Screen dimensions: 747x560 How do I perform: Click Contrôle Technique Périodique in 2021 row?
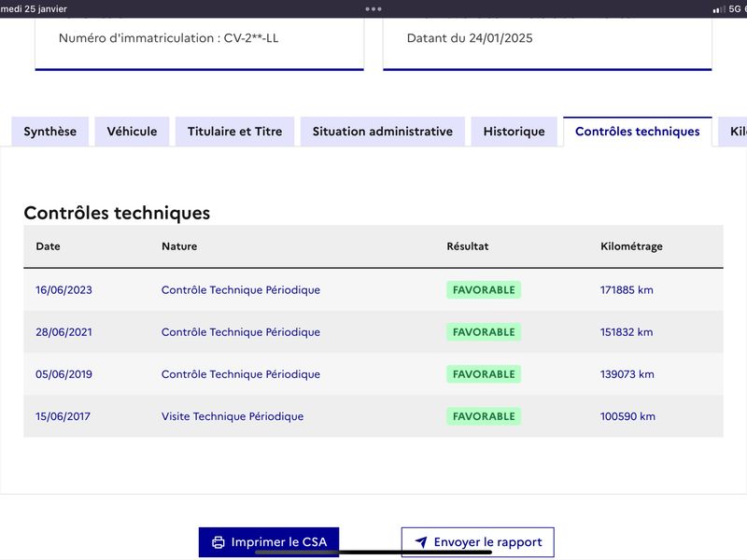241,332
